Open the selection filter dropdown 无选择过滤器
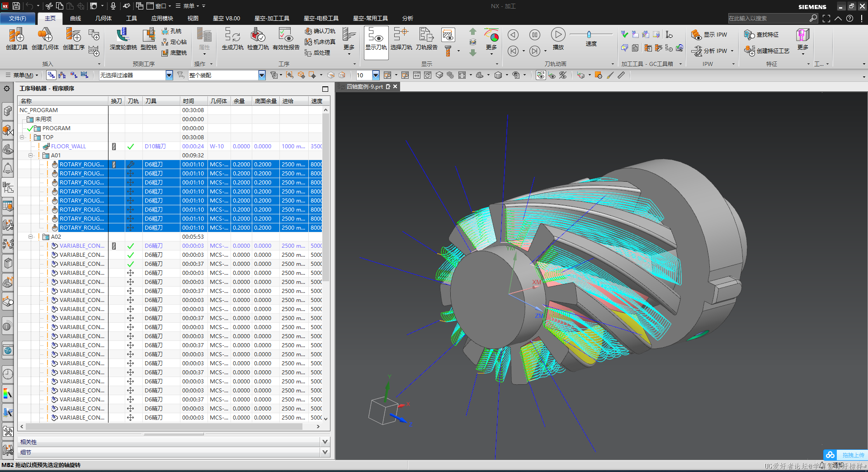Image resolution: width=868 pixels, height=472 pixels. (x=169, y=75)
